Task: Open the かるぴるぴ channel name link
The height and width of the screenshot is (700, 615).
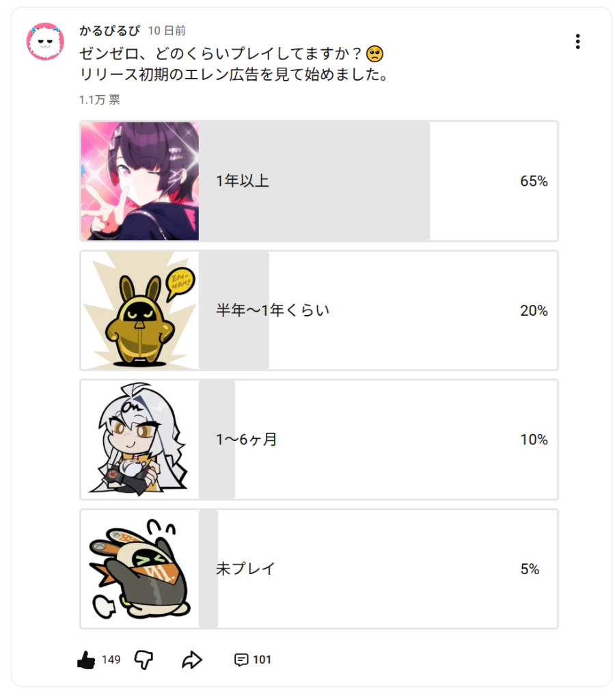Action: [x=109, y=31]
